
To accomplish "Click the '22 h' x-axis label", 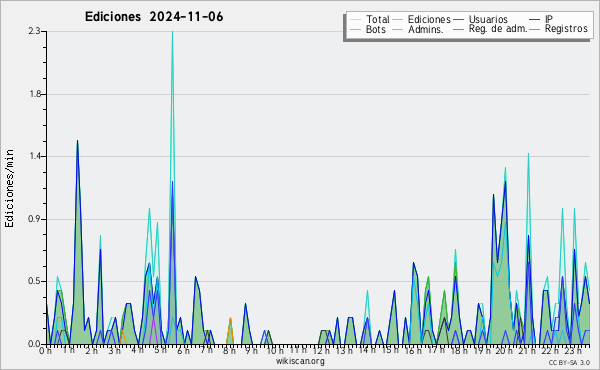I will tap(551, 351).
